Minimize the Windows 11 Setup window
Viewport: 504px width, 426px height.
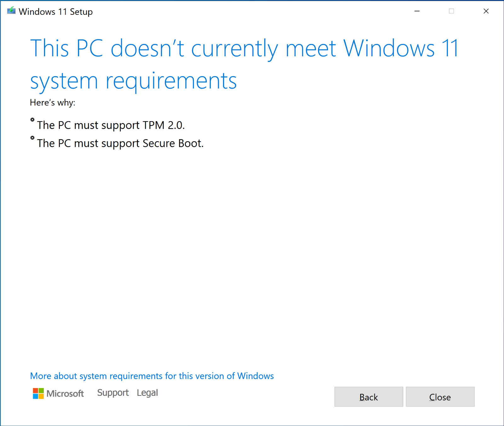point(417,11)
